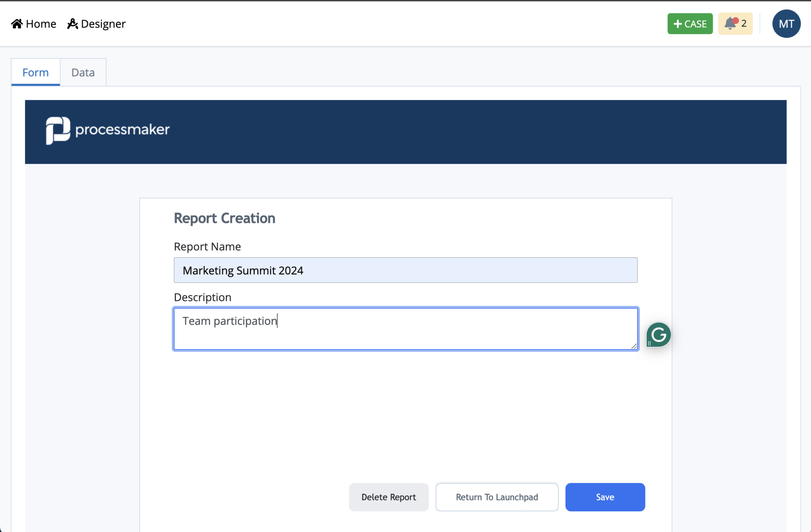
Task: Click the plus icon on the CASE button
Action: pos(678,23)
